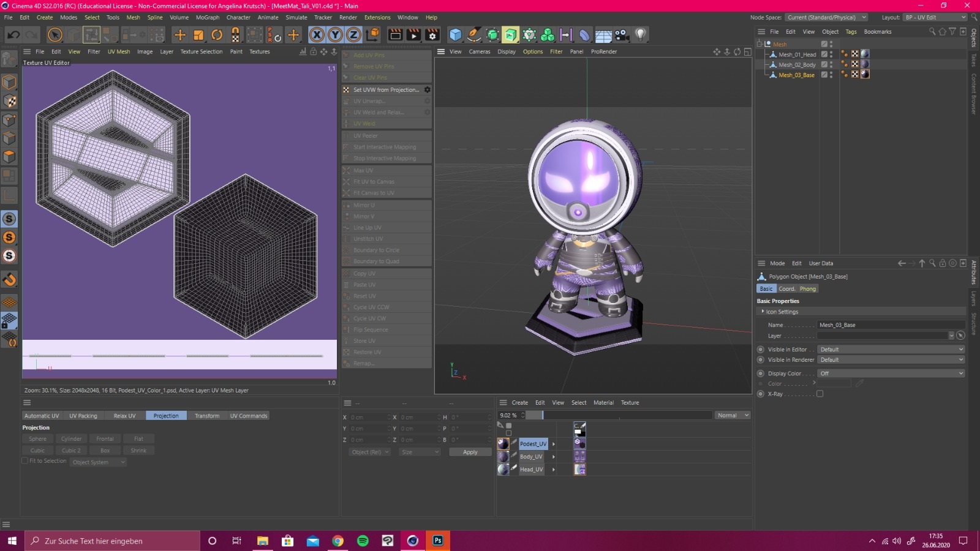This screenshot has width=980, height=551.
Task: Open the Visible in Editor dropdown
Action: [891, 350]
